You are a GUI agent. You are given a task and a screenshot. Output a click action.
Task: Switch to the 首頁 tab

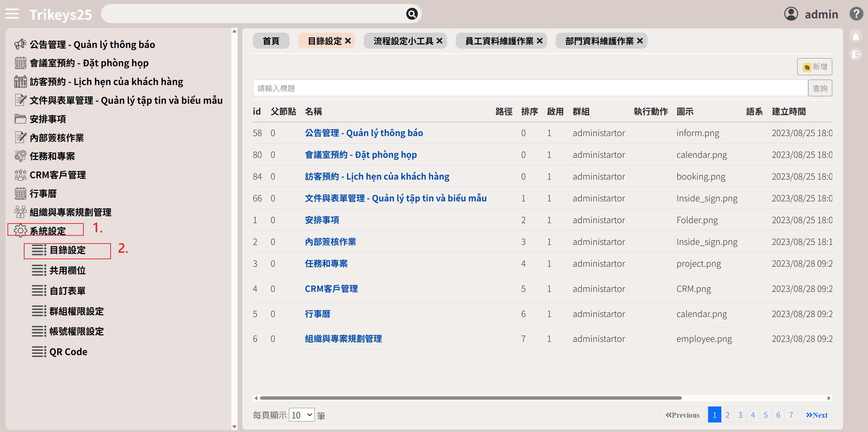[271, 41]
